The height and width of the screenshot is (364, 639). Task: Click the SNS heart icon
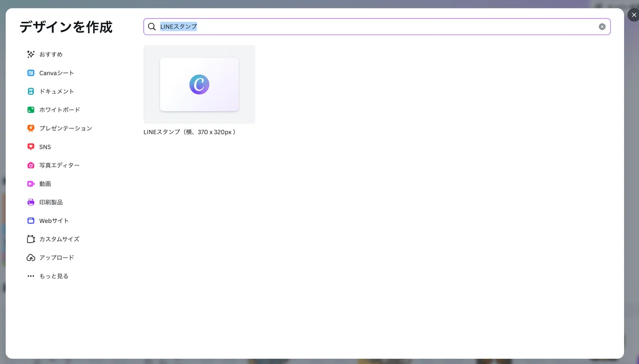tap(31, 147)
